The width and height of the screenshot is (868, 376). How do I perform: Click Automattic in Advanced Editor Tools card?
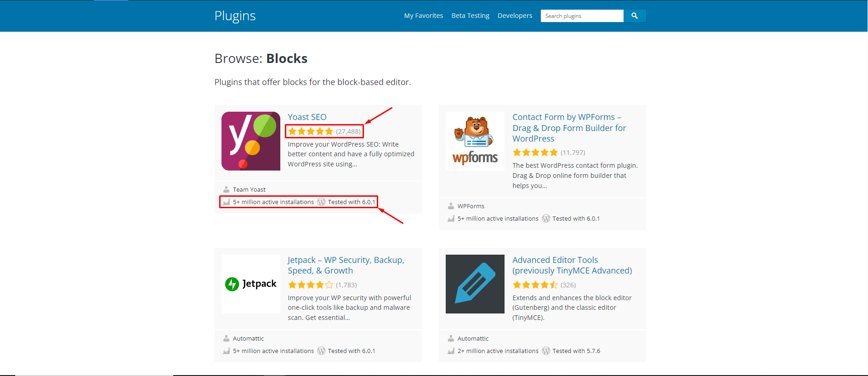coord(473,338)
